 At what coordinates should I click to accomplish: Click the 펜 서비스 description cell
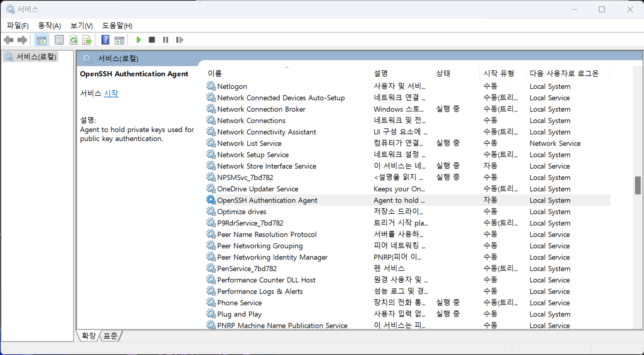pyautogui.click(x=389, y=268)
